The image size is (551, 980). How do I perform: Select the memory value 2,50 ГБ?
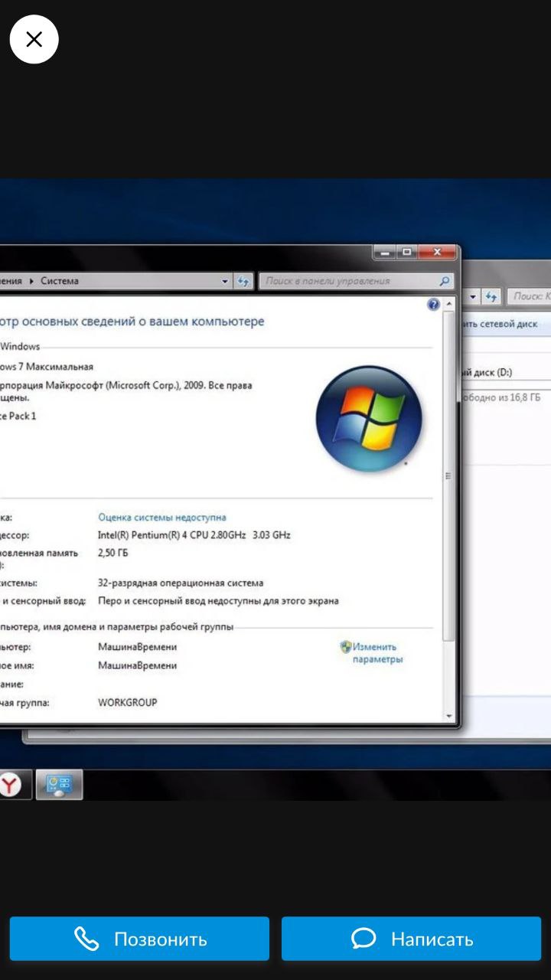coord(113,553)
